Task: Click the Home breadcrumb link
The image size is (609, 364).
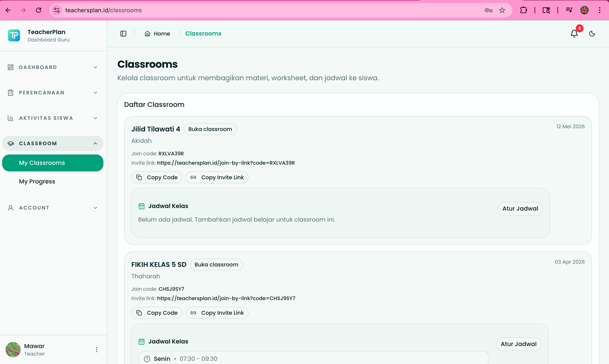Action: click(x=157, y=34)
